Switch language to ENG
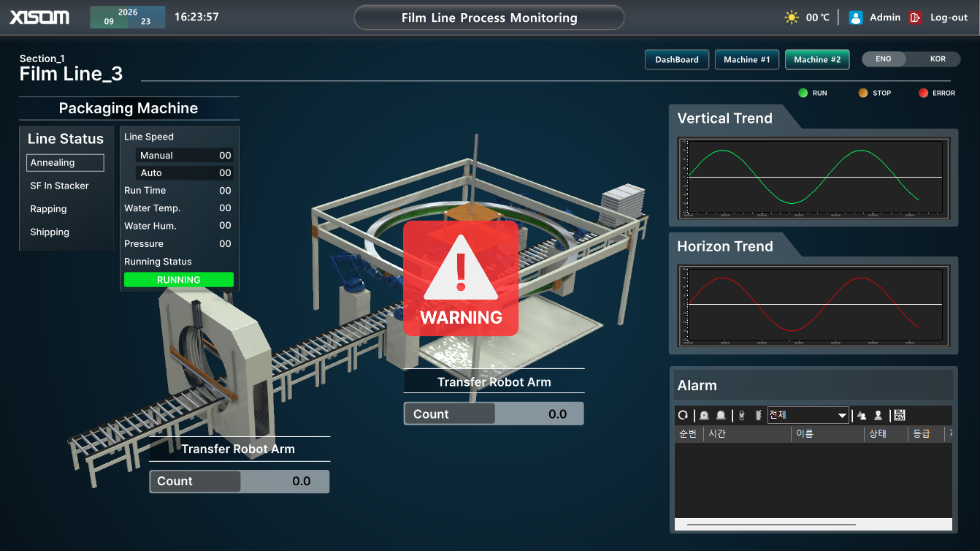The width and height of the screenshot is (980, 551). tap(884, 59)
